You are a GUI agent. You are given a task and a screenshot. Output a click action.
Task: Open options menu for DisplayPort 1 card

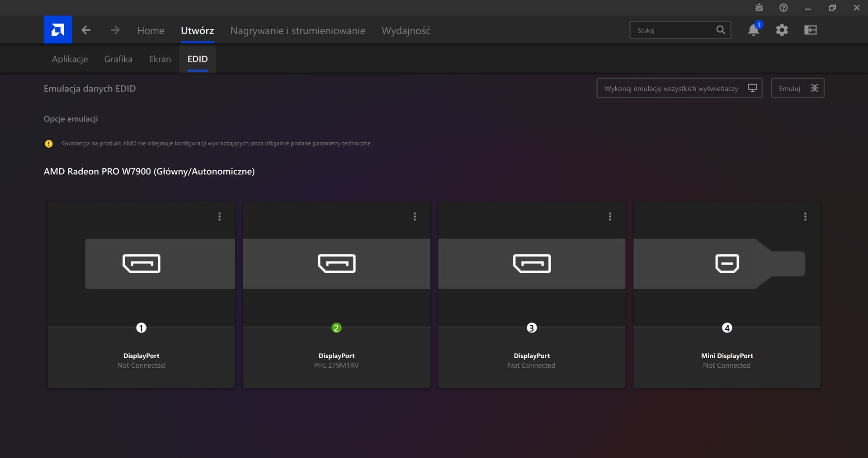(x=220, y=217)
